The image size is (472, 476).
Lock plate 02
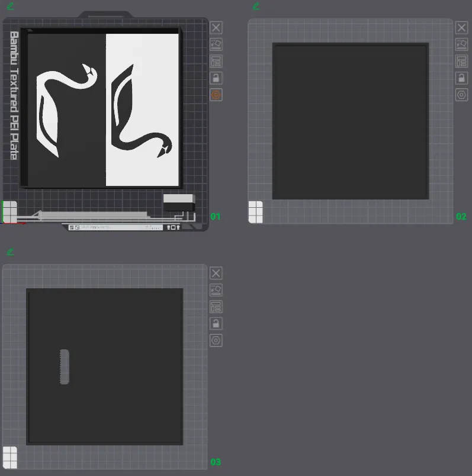tap(461, 78)
